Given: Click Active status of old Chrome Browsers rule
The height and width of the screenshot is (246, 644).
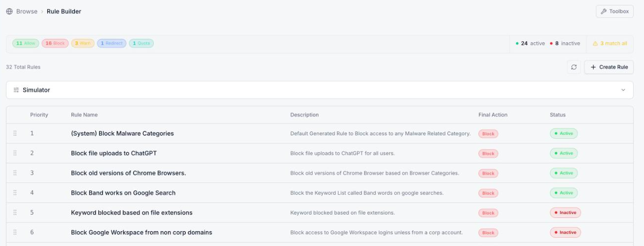Looking at the screenshot, I should [564, 173].
